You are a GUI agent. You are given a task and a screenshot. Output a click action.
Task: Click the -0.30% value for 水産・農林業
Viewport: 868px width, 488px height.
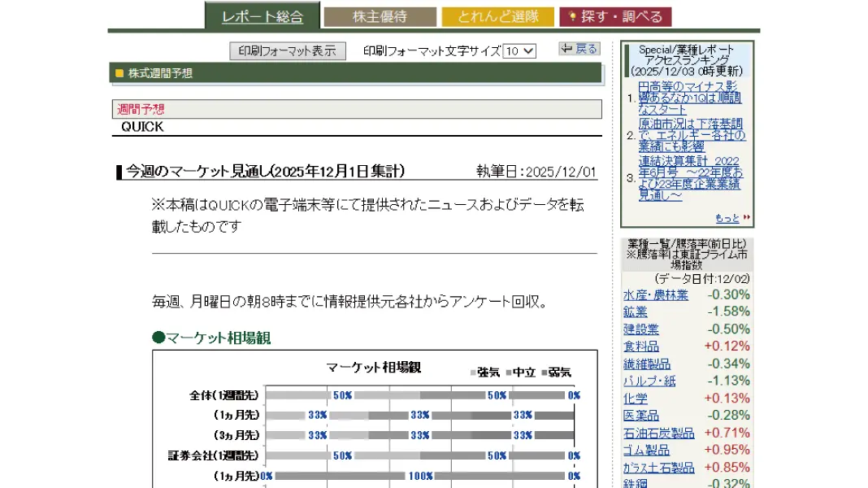(x=728, y=294)
